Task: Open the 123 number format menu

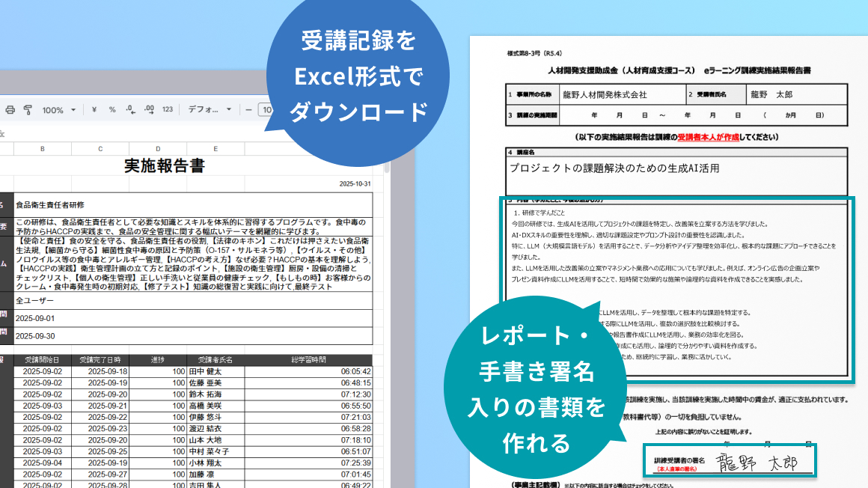Action: [168, 110]
